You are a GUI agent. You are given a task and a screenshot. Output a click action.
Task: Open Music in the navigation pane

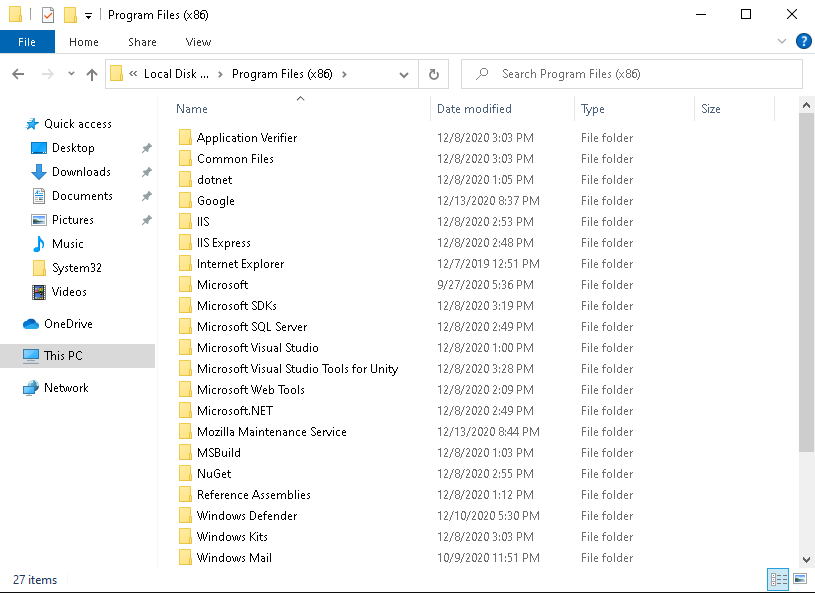click(x=68, y=243)
